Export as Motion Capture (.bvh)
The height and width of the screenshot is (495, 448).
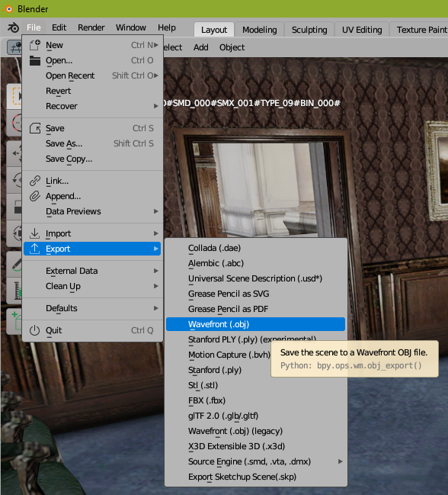[x=218, y=355]
